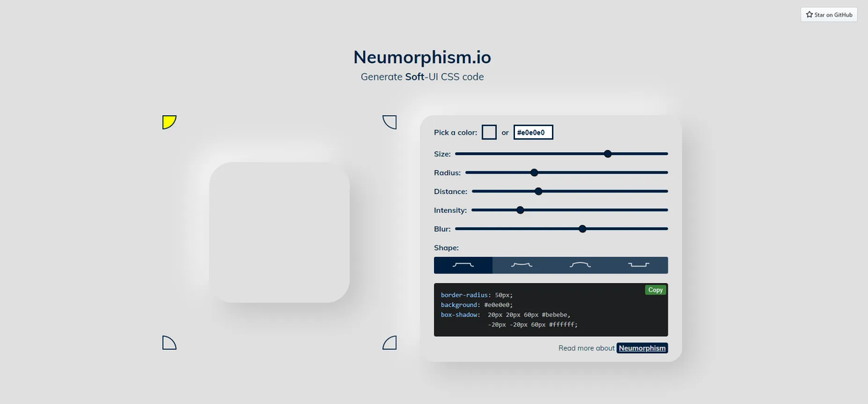Select the bottom-left light source corner

pos(169,342)
